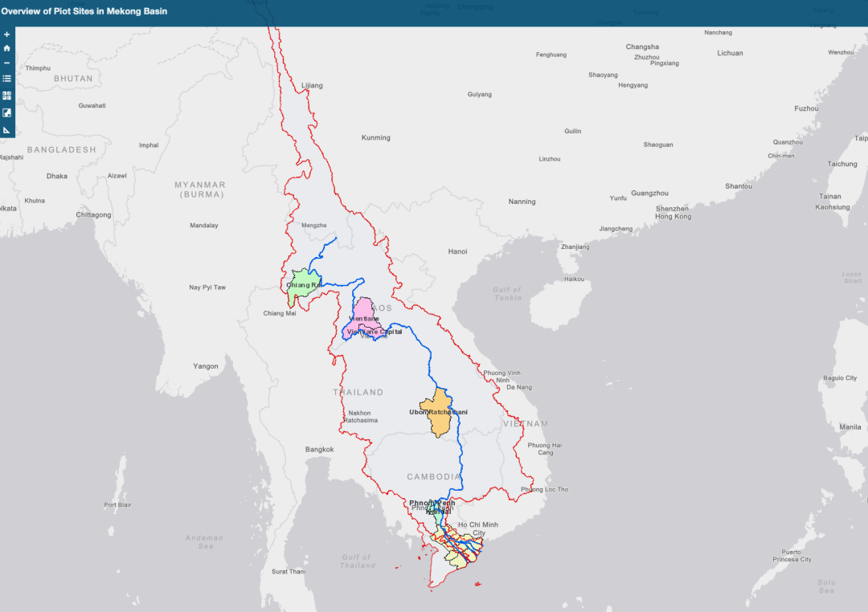Click the 'Gulf of Tonkin' water label
Screen dimensions: 868x612
pyautogui.click(x=508, y=293)
